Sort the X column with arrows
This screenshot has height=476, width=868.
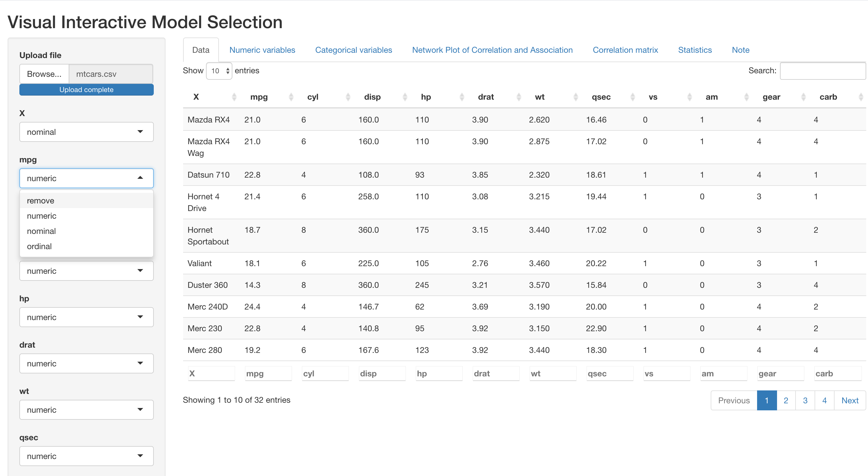[234, 97]
